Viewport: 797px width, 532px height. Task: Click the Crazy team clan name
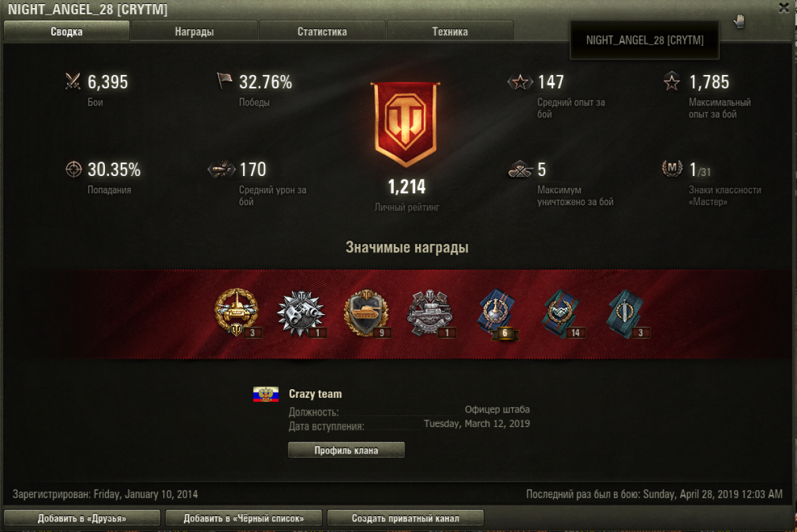click(x=315, y=394)
